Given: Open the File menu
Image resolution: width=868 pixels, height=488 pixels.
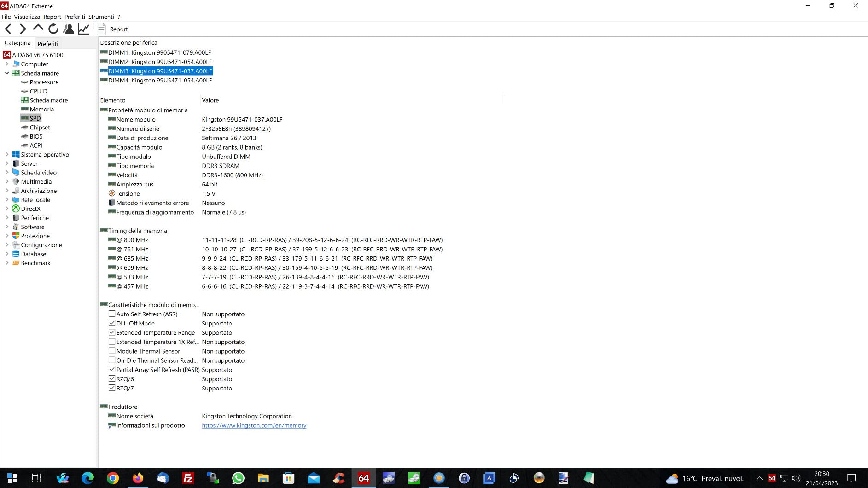Looking at the screenshot, I should click(x=6, y=17).
